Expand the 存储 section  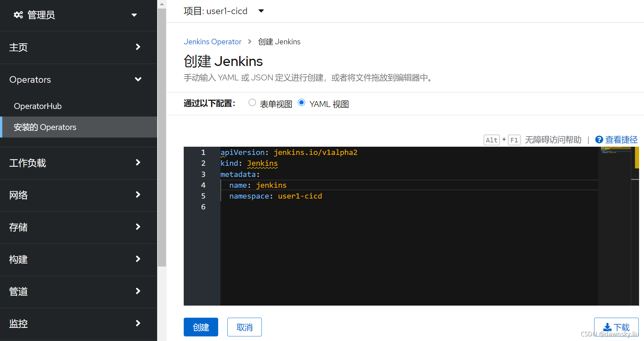coord(78,227)
